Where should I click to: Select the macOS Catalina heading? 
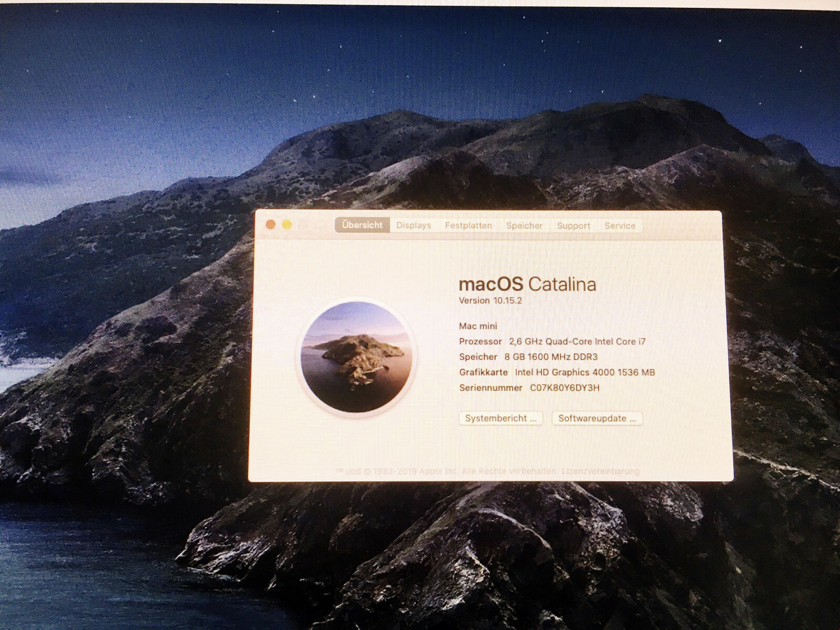528,284
